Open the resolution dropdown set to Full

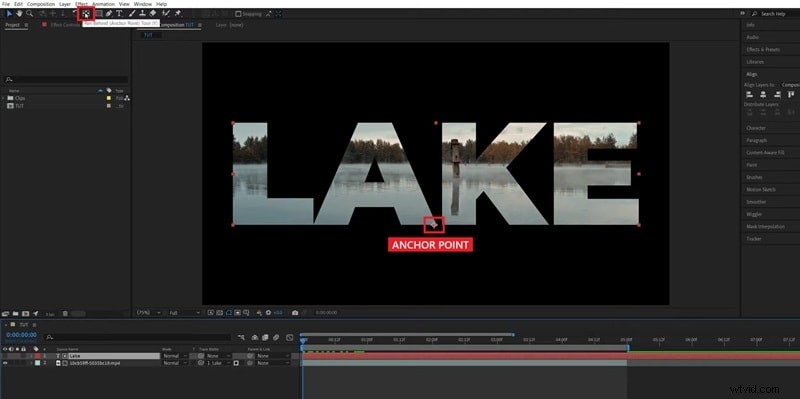click(x=184, y=312)
